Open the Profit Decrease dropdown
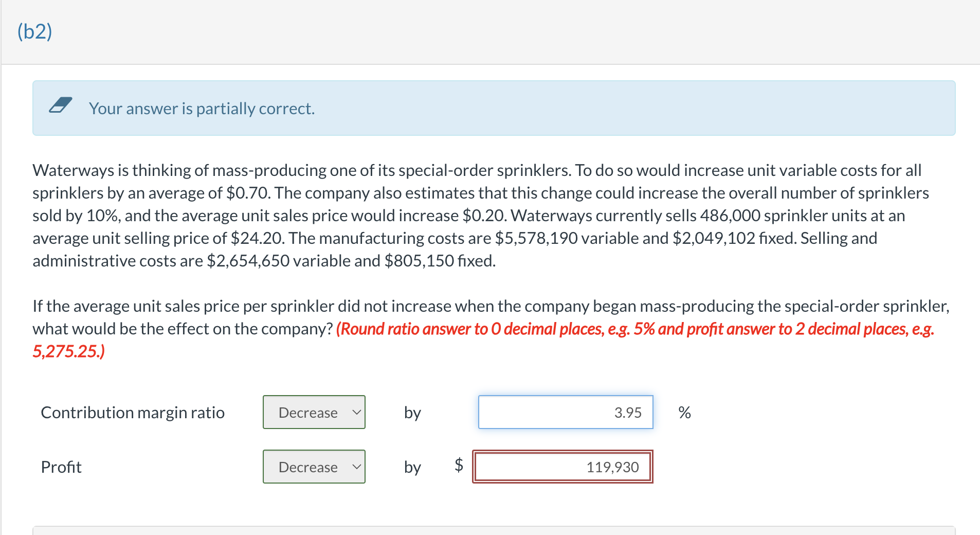980x535 pixels. pyautogui.click(x=314, y=467)
